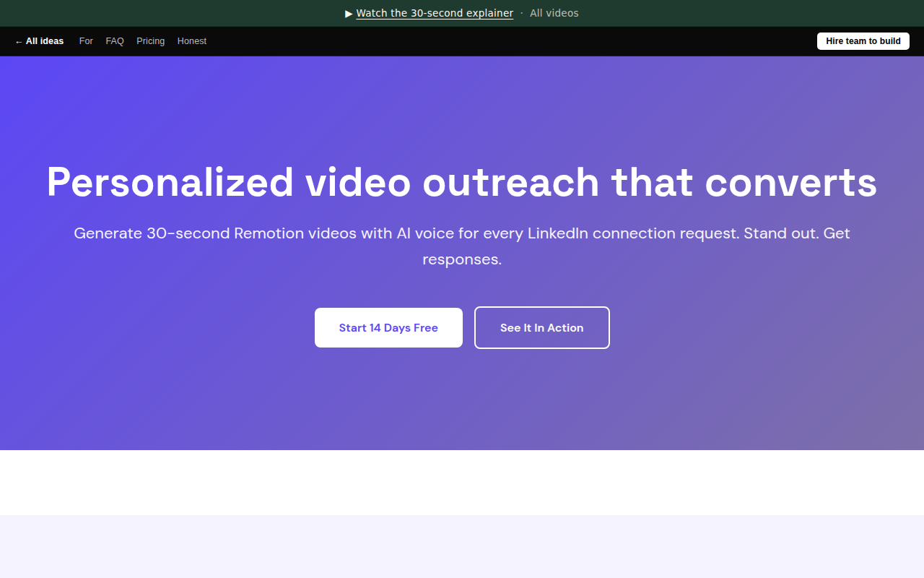Click the 'See It In Action' button
Screen dimensions: 924x578
click(542, 328)
